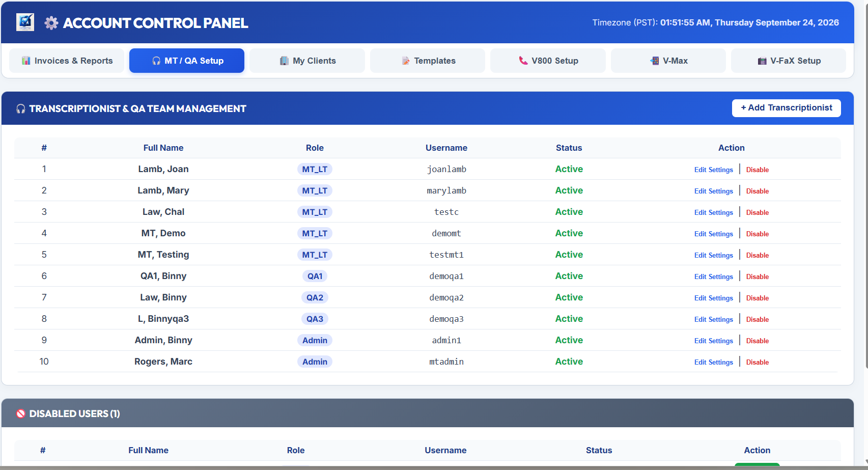Click the QA1 role badge
868x470 pixels.
pyautogui.click(x=315, y=276)
